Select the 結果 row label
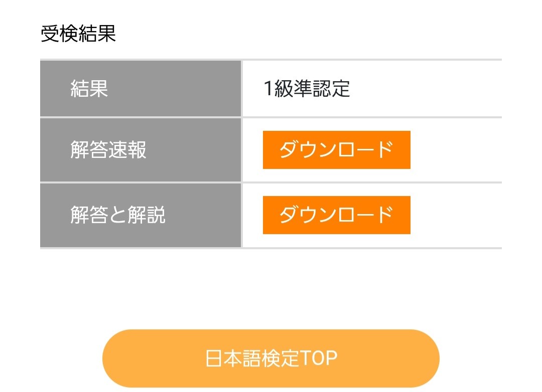Screen dimensions: 542x392 click(x=89, y=89)
